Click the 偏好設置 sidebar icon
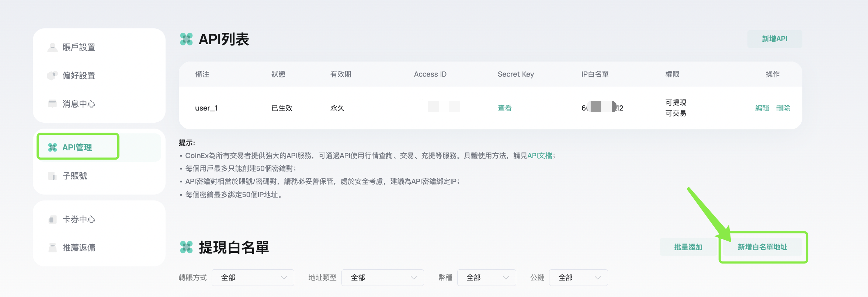The height and width of the screenshot is (297, 868). [x=52, y=76]
